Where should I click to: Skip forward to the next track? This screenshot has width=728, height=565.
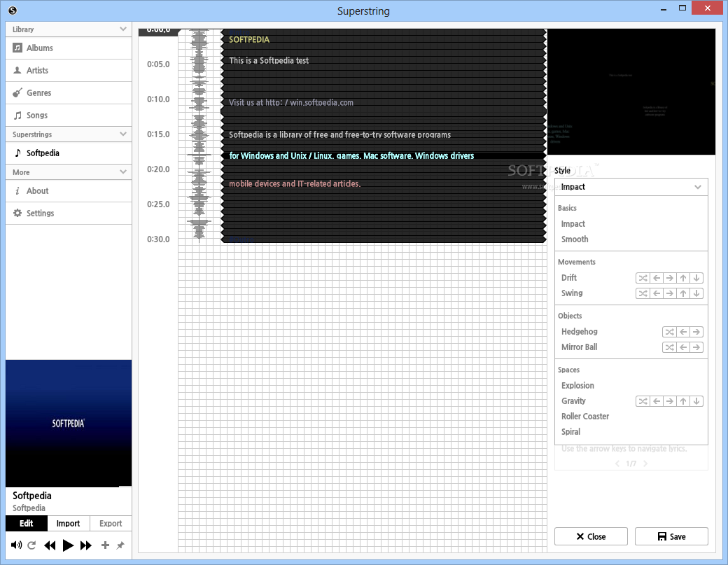pos(86,545)
